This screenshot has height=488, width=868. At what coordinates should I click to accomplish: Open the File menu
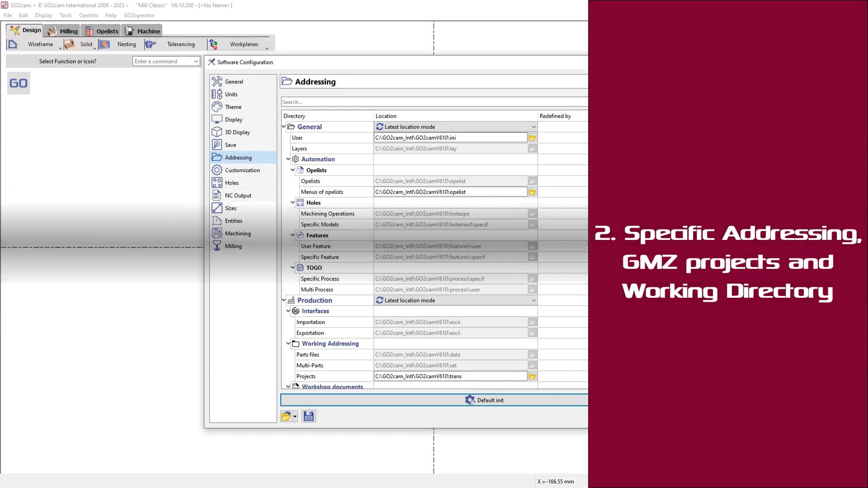[8, 15]
